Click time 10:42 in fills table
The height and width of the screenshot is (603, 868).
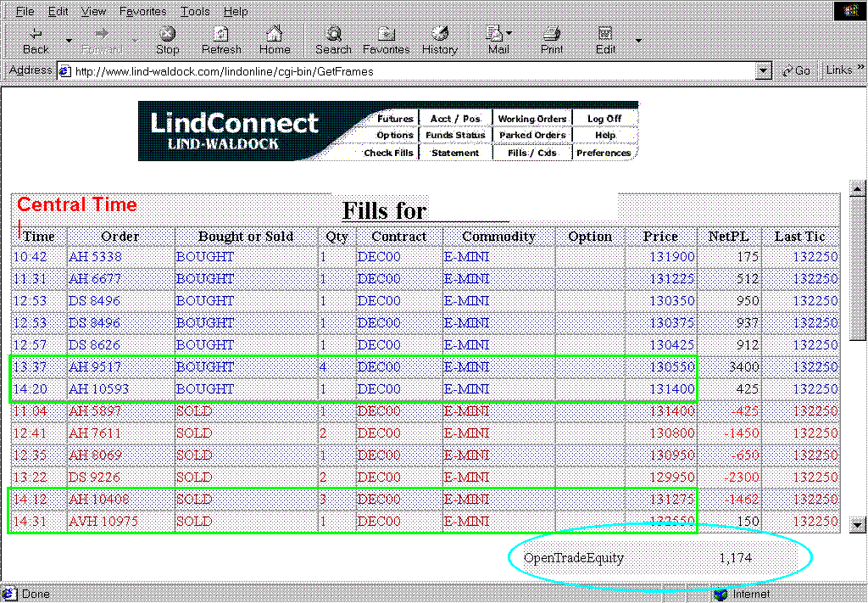[31, 257]
